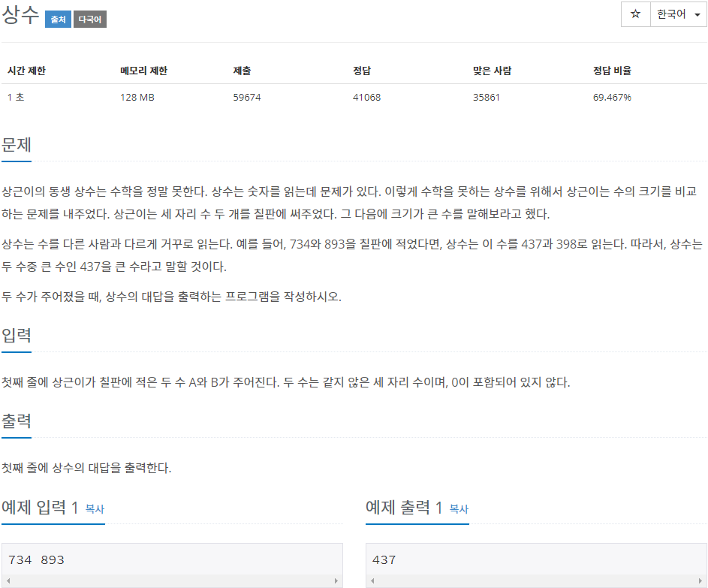The image size is (708, 588).
Task: Copy sample input via 복사 link
Action: pos(95,509)
